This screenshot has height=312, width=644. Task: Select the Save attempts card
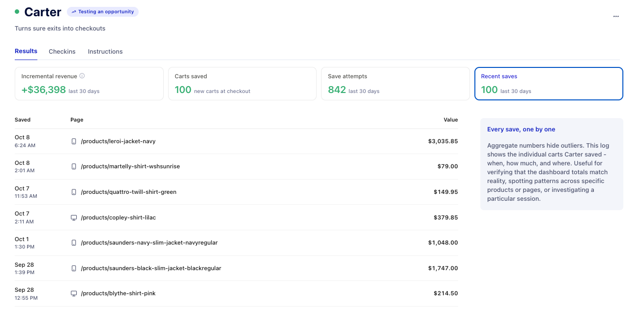(395, 84)
